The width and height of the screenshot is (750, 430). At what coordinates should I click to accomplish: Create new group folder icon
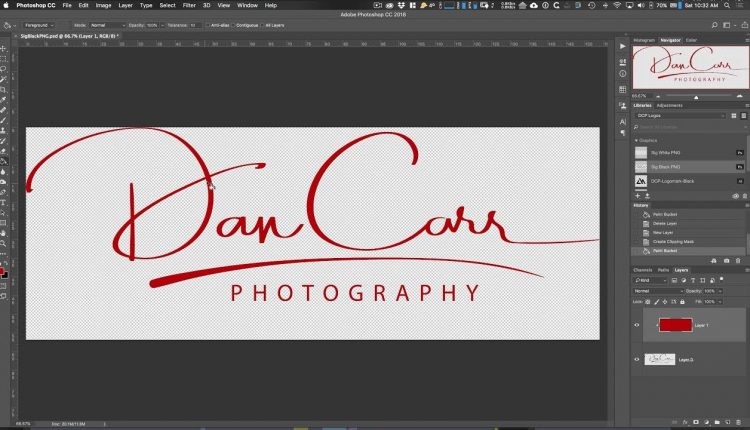(x=717, y=422)
